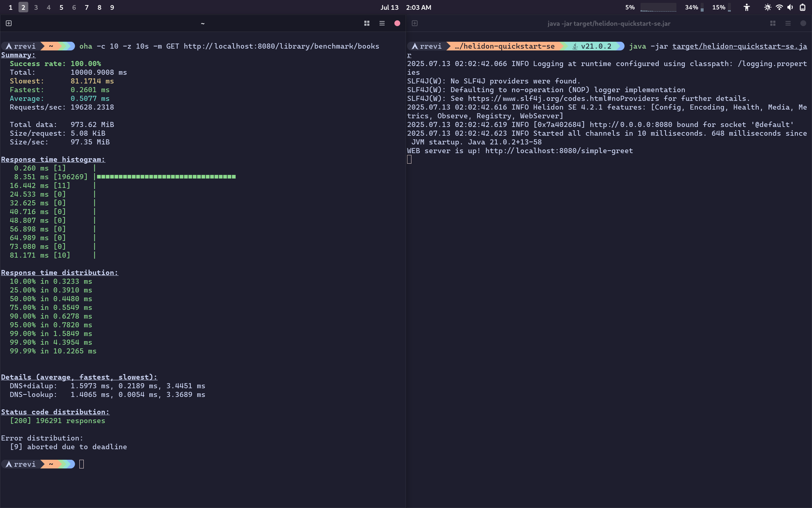Open the brightness settings icon
Screen dimensions: 812x508
[x=767, y=7]
